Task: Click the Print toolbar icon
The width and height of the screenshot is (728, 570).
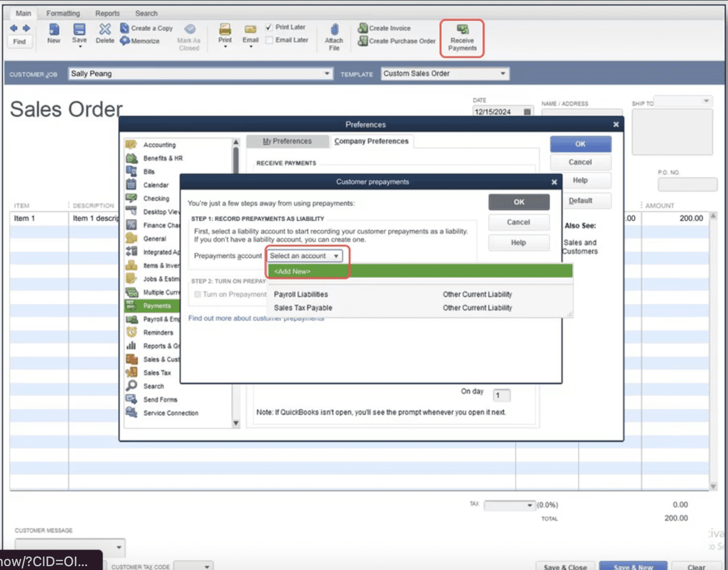Action: coord(225,29)
